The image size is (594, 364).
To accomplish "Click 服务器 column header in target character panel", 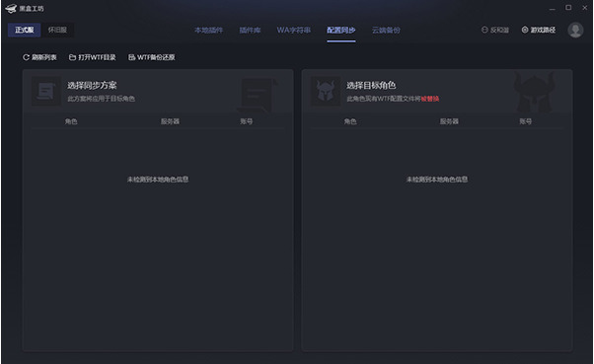I will coord(449,121).
